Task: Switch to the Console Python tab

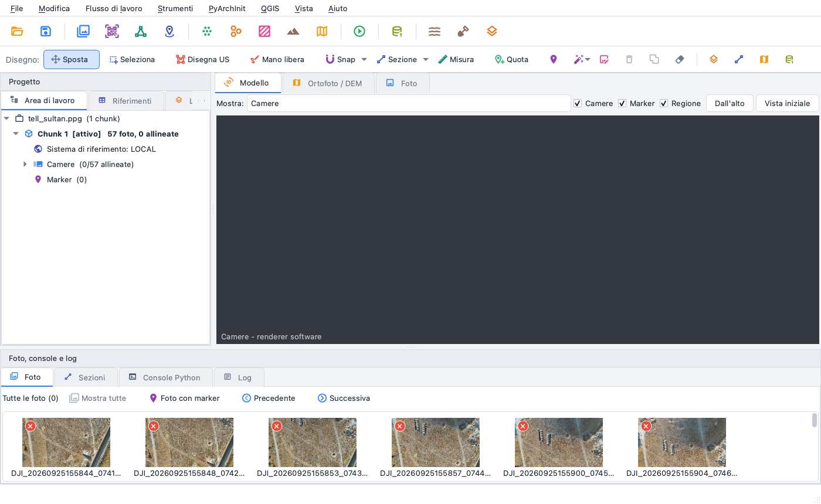Action: coord(165,377)
